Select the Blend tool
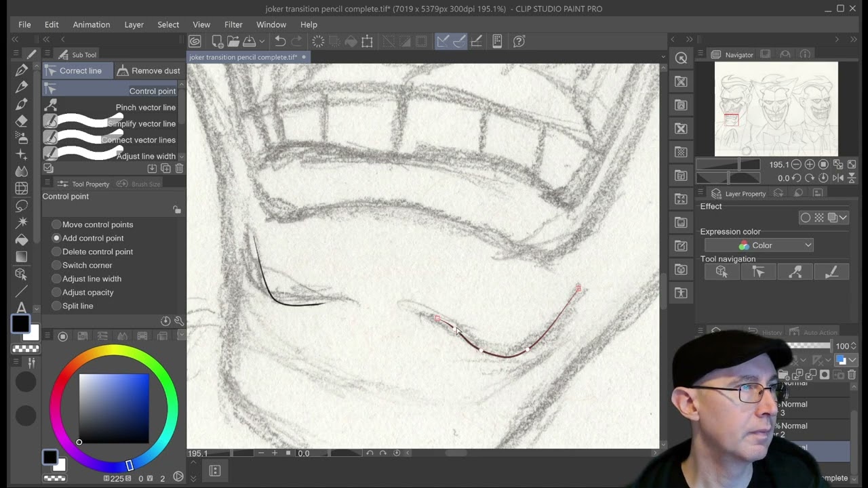This screenshot has height=488, width=868. [21, 171]
